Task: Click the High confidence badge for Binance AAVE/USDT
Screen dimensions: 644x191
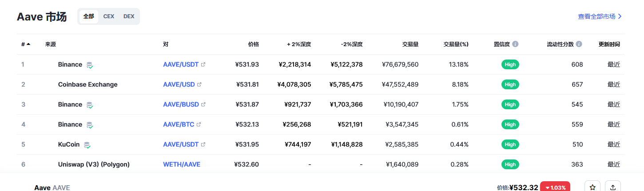Action: 510,64
